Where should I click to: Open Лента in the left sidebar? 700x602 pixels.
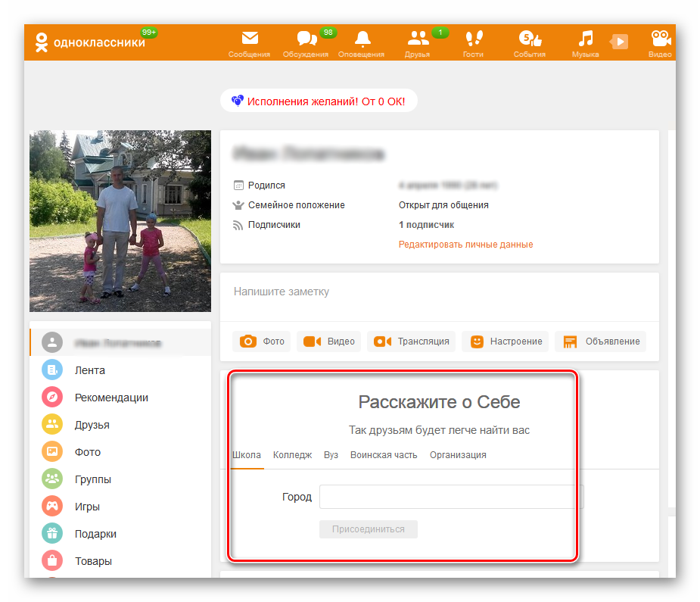click(x=89, y=370)
